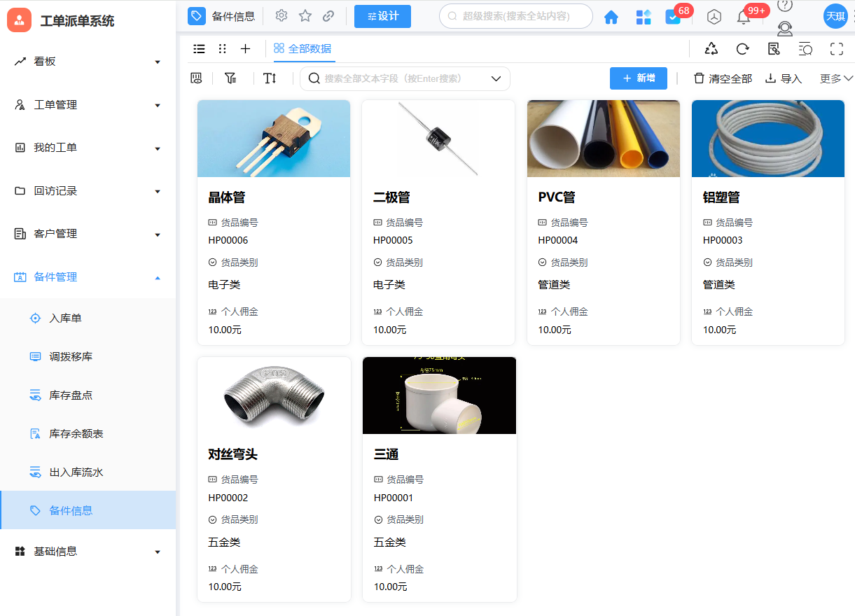Image resolution: width=855 pixels, height=616 pixels.
Task: Click the link chain icon
Action: pos(328,16)
